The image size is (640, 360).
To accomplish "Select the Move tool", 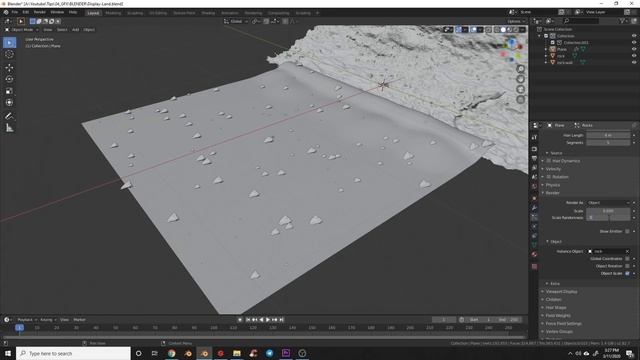I will (x=9, y=67).
